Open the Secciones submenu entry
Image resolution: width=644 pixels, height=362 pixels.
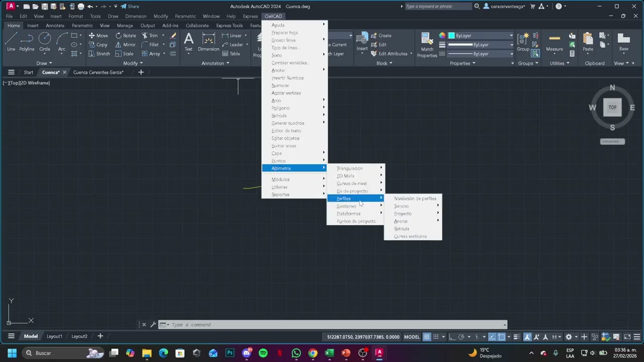[x=356, y=206]
